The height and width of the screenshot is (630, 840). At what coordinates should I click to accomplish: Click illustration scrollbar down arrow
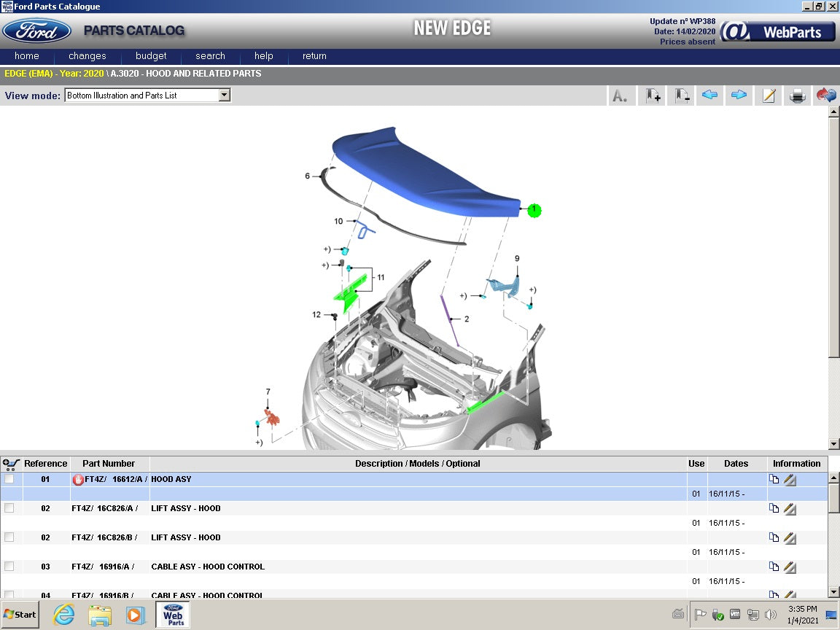pos(833,444)
